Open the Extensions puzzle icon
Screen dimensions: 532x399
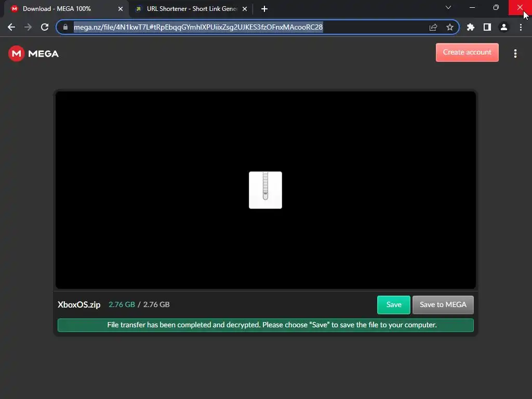click(470, 27)
